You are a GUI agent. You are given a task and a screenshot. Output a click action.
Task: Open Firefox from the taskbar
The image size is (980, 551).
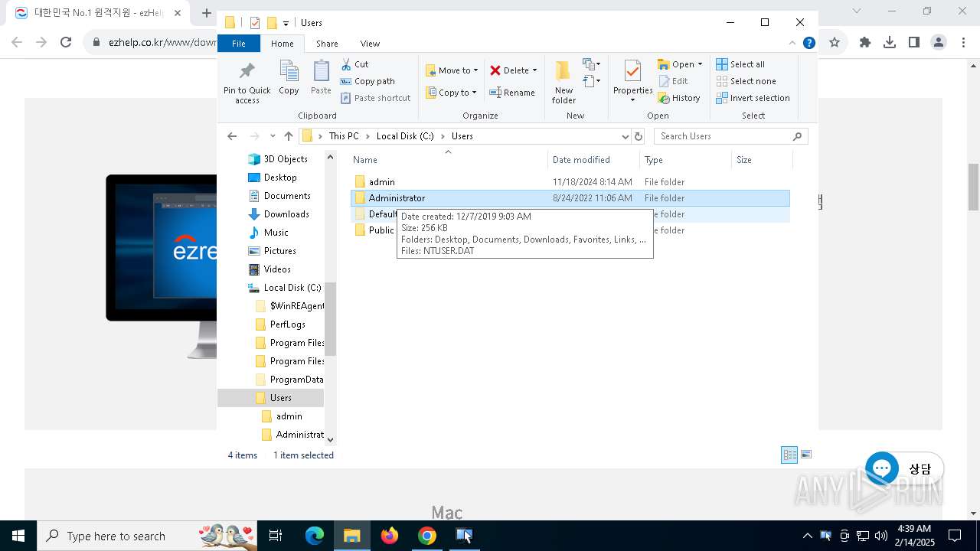[x=390, y=536]
